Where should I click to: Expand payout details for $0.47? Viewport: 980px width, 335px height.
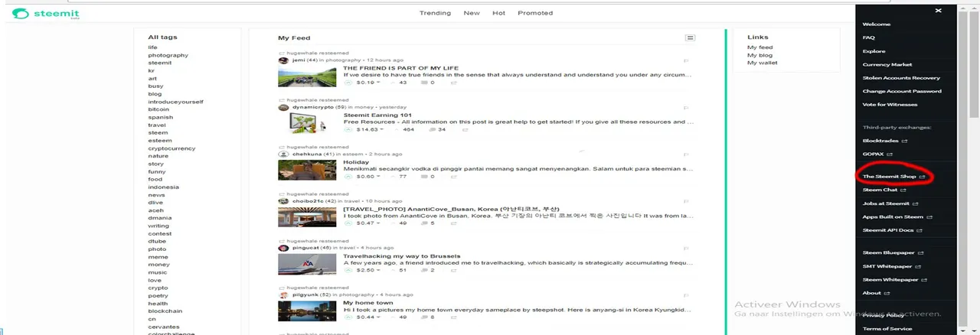[x=369, y=223]
